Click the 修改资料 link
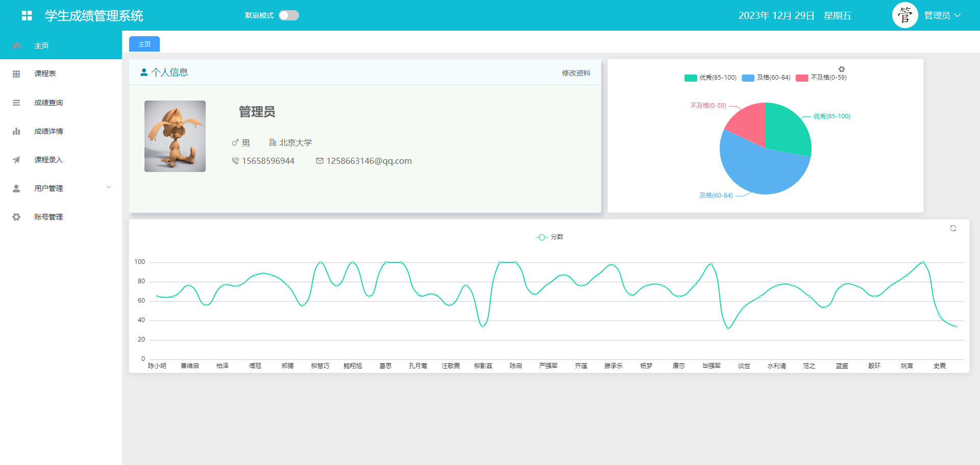 (x=576, y=73)
